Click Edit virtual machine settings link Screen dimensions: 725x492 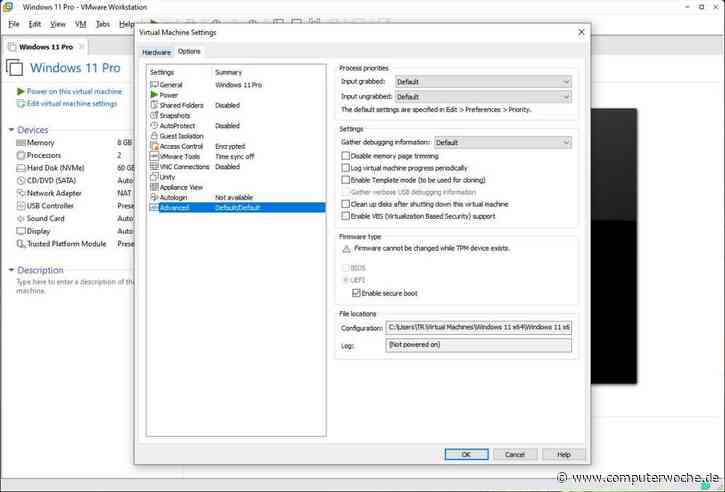tap(72, 104)
